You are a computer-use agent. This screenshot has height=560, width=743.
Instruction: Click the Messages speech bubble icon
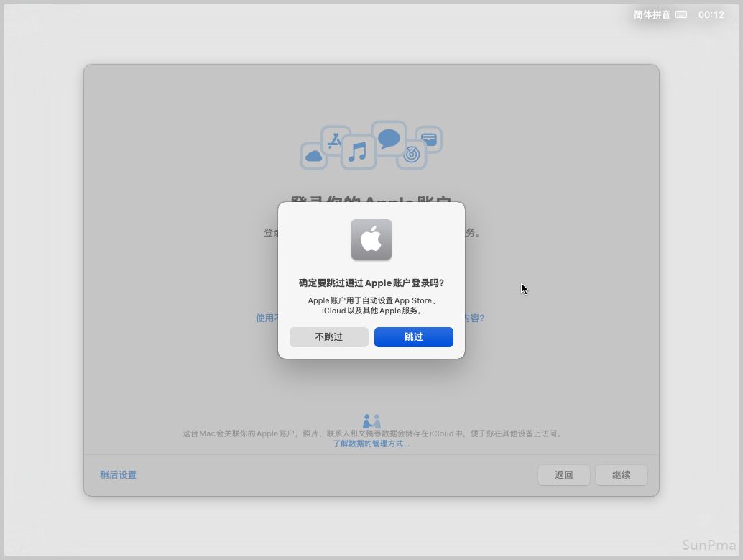(x=389, y=137)
